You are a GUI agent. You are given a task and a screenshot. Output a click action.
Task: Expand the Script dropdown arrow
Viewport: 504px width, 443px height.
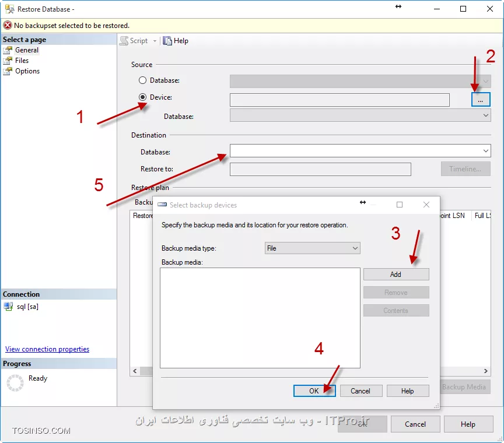pyautogui.click(x=155, y=41)
